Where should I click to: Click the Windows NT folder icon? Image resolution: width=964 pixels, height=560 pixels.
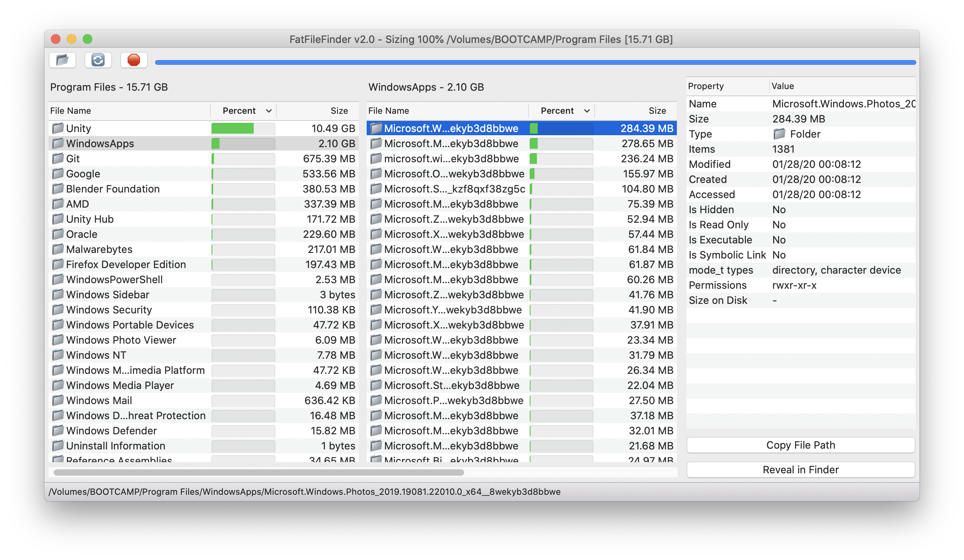coord(58,355)
